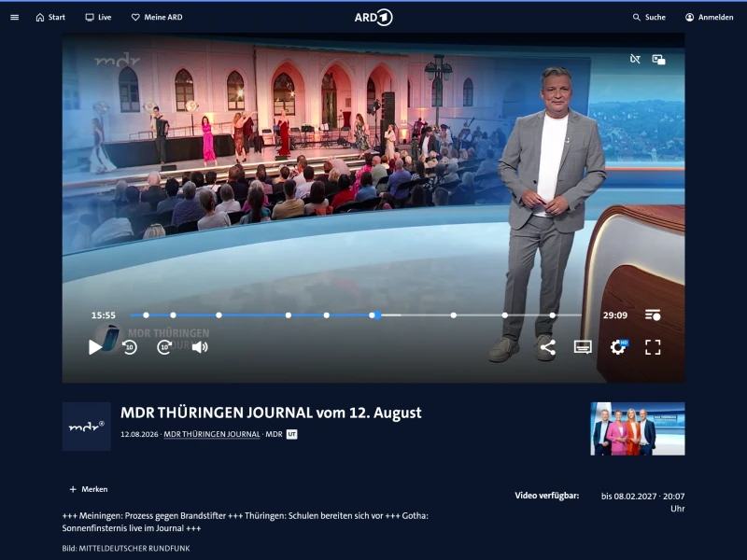Image resolution: width=747 pixels, height=560 pixels.
Task: Open the HD quality settings
Action: coord(619,346)
